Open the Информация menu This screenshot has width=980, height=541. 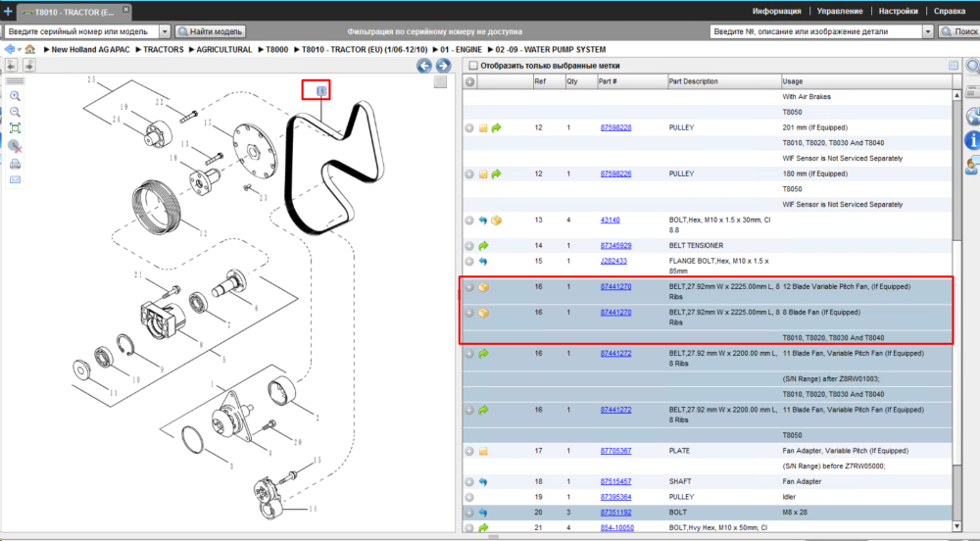[776, 11]
